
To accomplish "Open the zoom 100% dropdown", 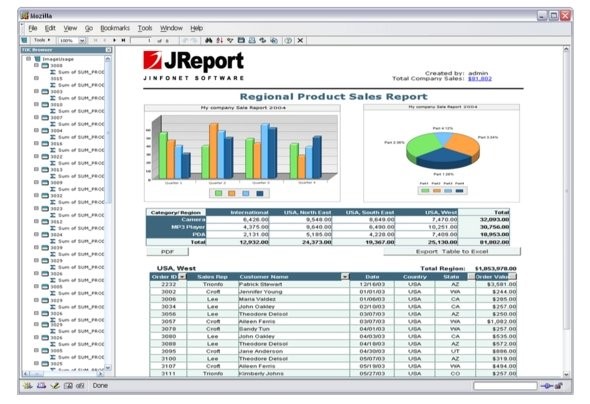I will [82, 41].
